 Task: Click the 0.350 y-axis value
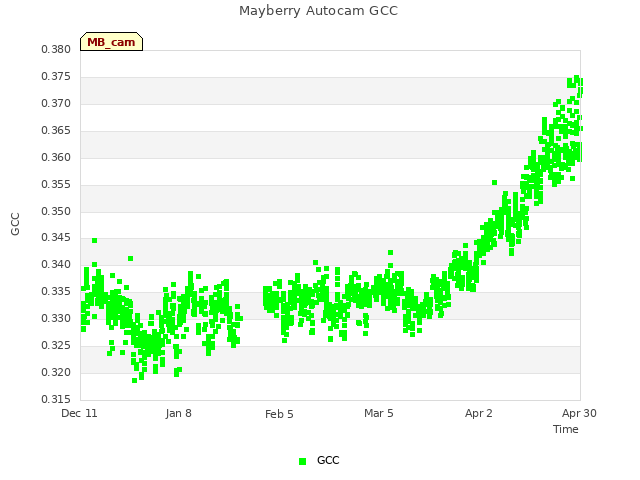[56, 211]
